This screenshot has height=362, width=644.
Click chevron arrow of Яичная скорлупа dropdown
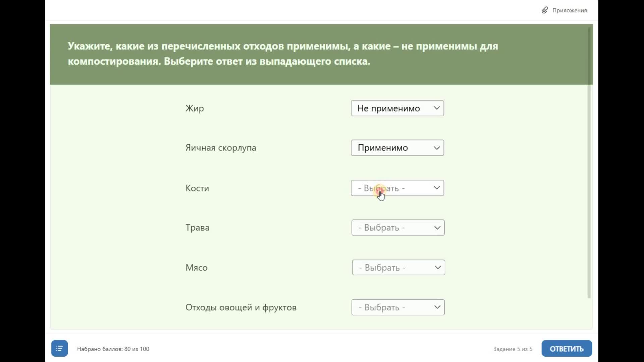(436, 148)
